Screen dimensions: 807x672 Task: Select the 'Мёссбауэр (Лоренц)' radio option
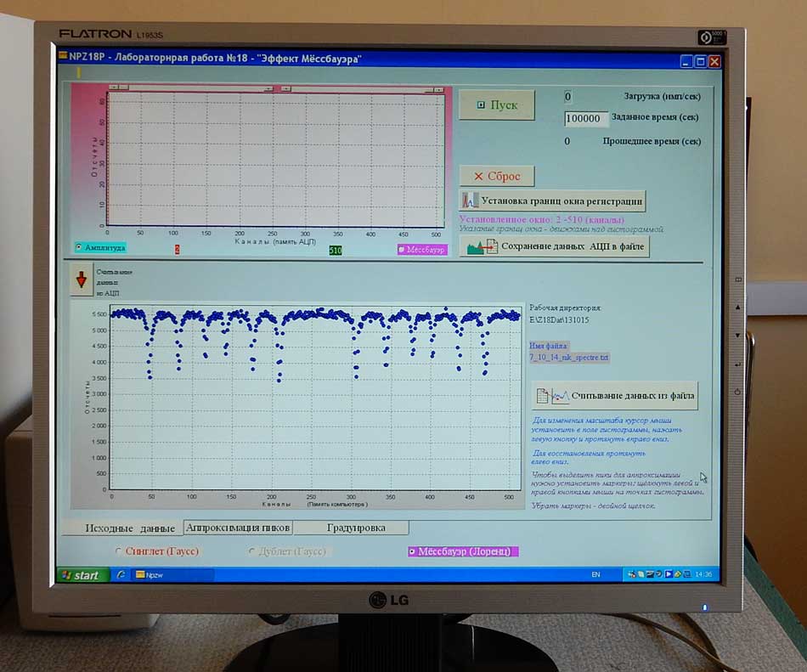tap(413, 551)
